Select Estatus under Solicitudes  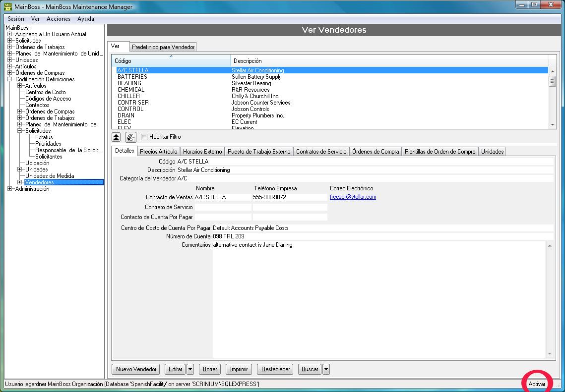pos(44,137)
